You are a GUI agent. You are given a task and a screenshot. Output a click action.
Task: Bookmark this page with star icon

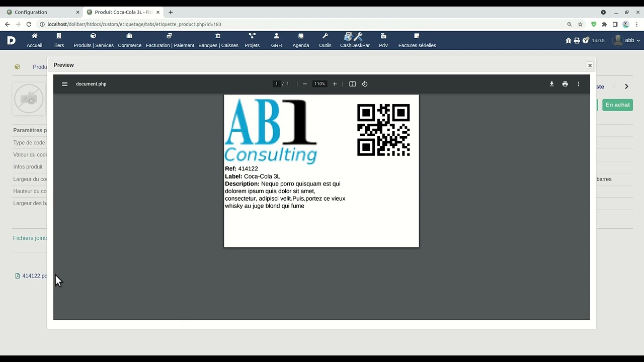[x=580, y=24]
